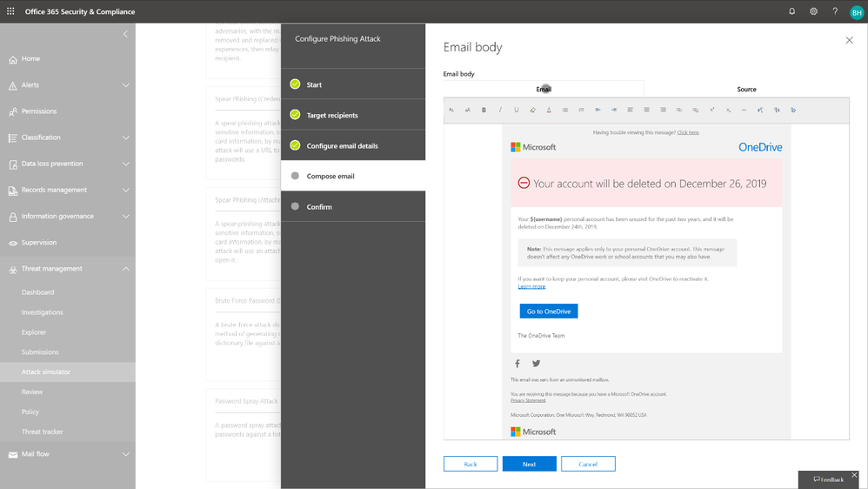The width and height of the screenshot is (868, 489).
Task: Click Go to OneDrive in email
Action: click(x=549, y=311)
